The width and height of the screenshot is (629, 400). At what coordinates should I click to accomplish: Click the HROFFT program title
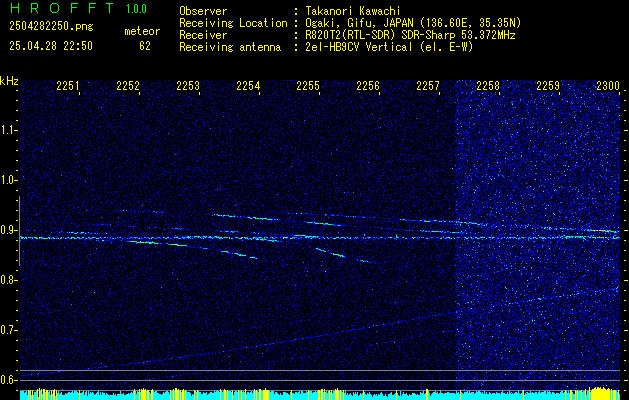click(x=61, y=8)
